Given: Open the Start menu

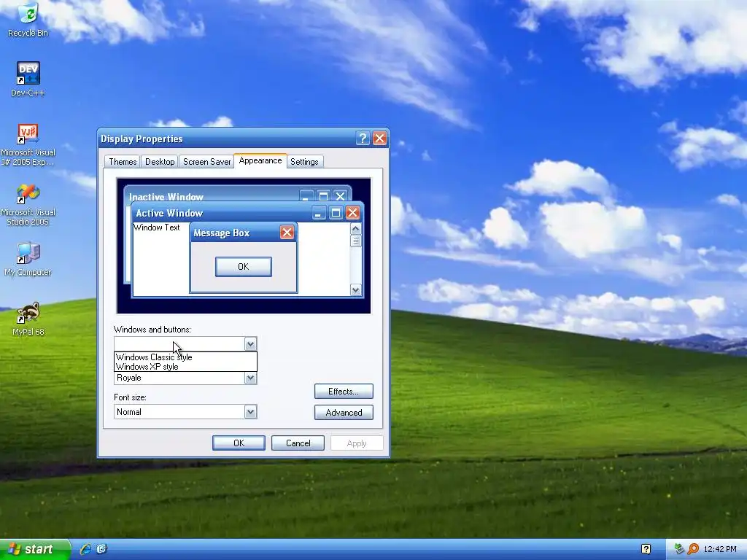Looking at the screenshot, I should pyautogui.click(x=34, y=549).
